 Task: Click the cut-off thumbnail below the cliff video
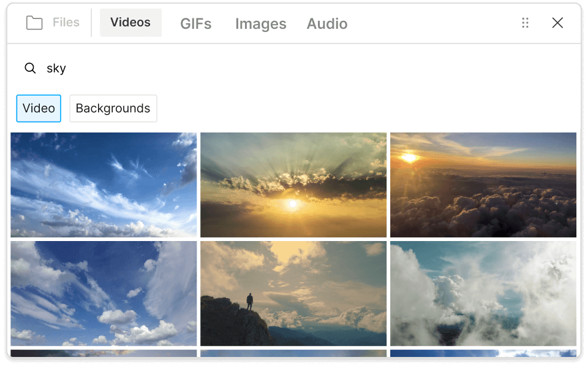click(293, 353)
